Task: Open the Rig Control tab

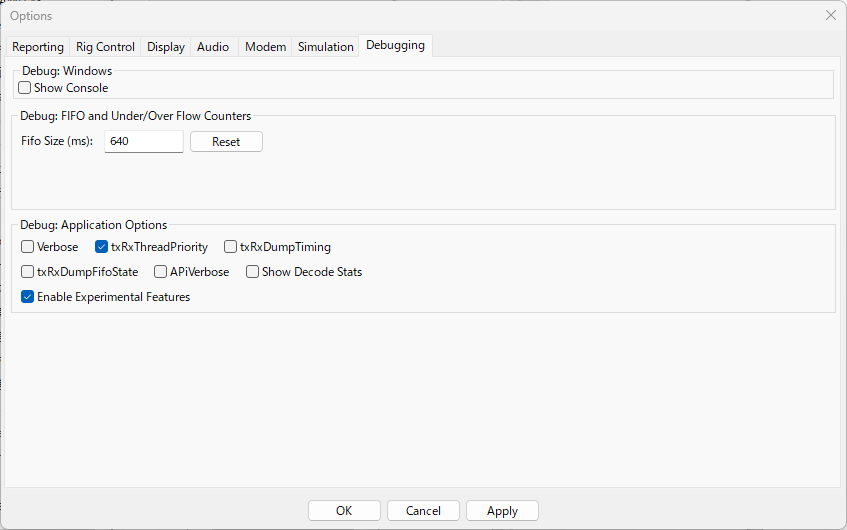Action: pos(105,47)
